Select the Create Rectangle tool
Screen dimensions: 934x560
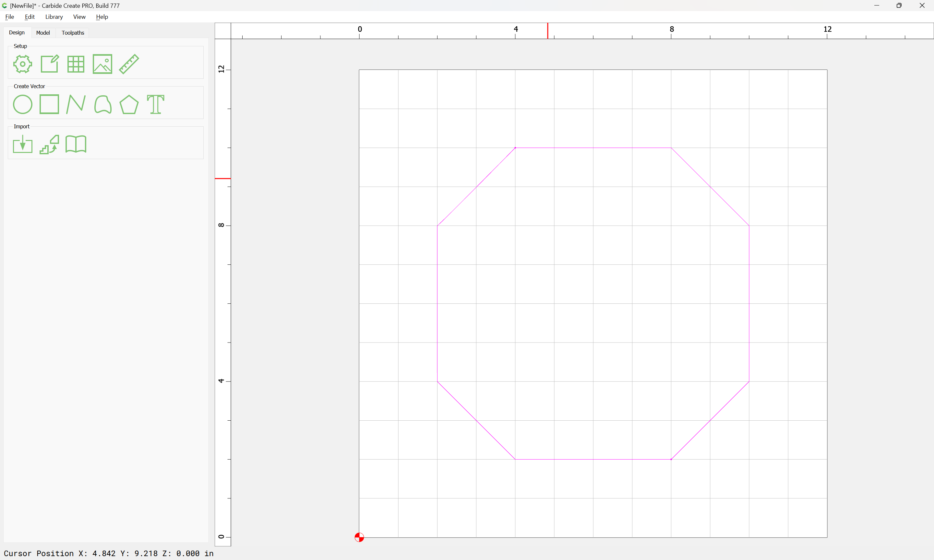coord(49,104)
